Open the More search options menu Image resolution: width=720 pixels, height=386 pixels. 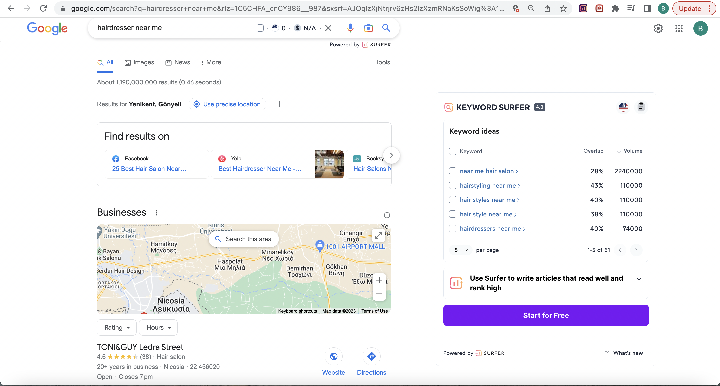coord(211,62)
